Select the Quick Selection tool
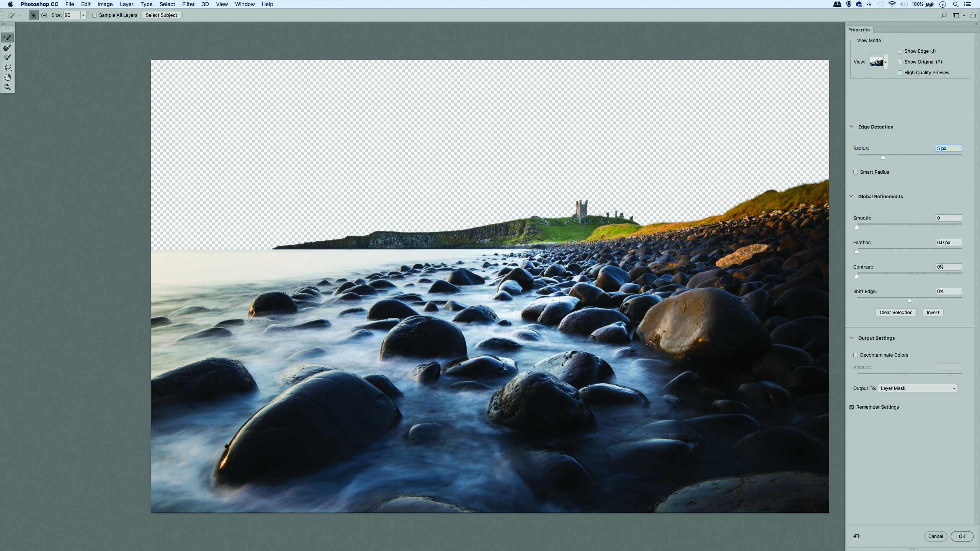This screenshot has height=551, width=980. (8, 37)
